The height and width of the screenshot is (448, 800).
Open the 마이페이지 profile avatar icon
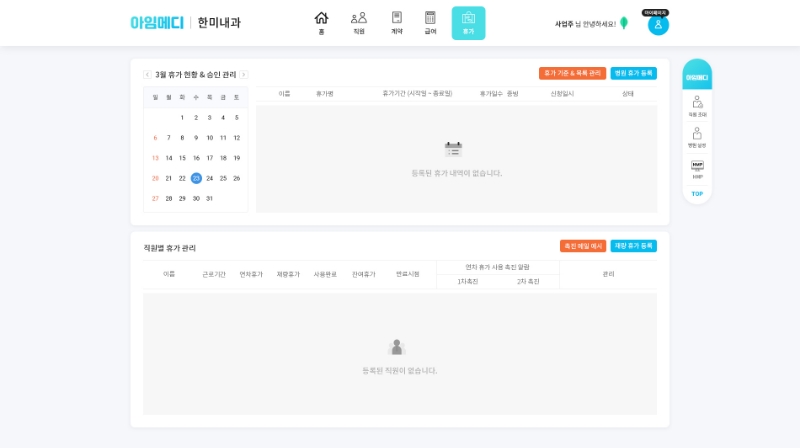coord(657,26)
